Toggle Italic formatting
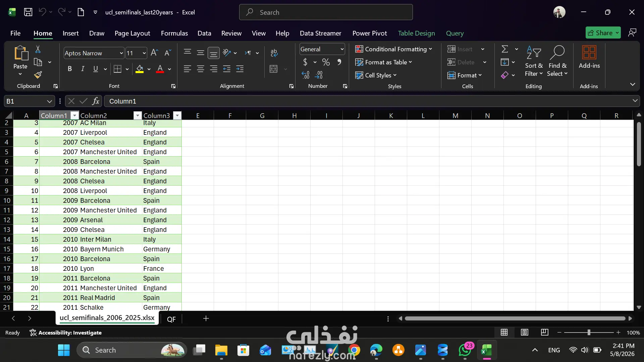 tap(83, 69)
